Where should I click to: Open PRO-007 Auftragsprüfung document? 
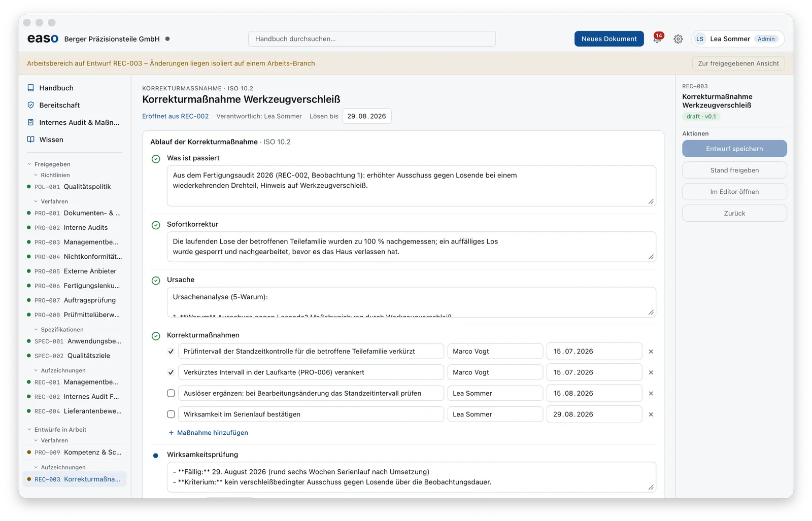click(x=75, y=300)
